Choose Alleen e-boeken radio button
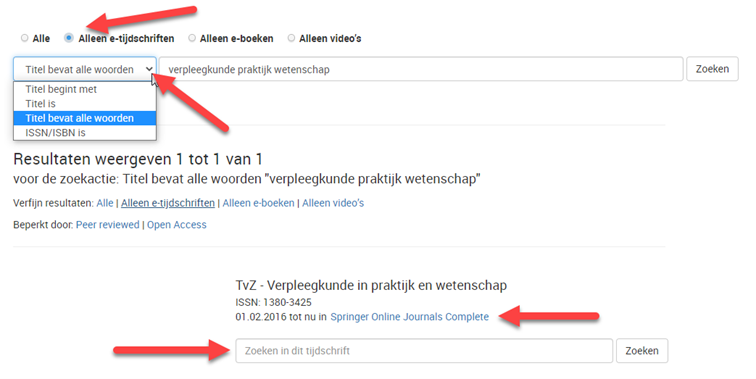The width and height of the screenshot is (756, 379). [192, 38]
